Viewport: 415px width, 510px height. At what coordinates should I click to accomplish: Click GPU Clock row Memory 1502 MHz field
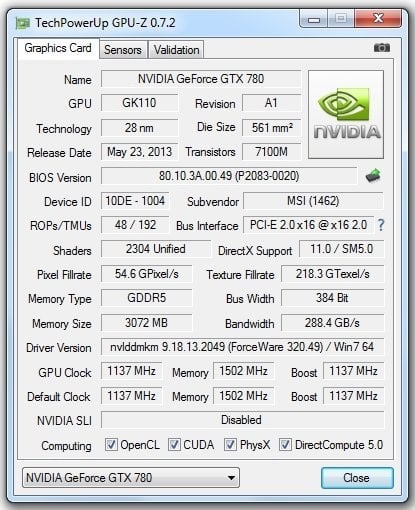tap(244, 371)
